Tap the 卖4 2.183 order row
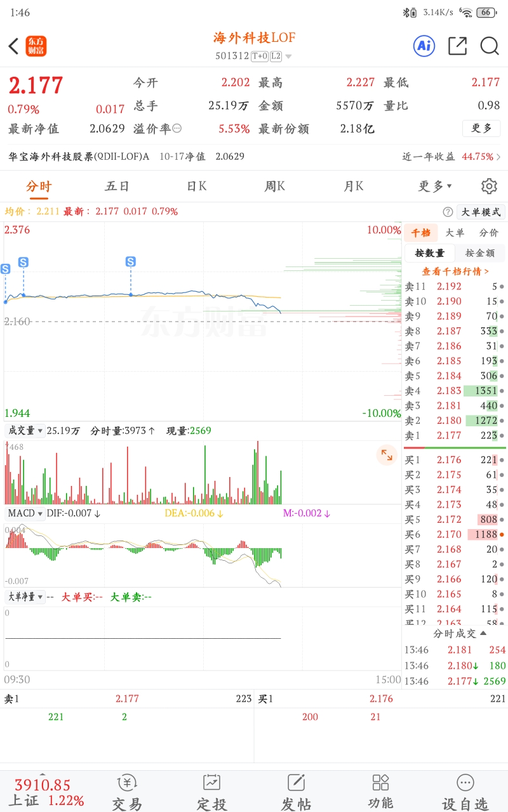The height and width of the screenshot is (812, 508). click(455, 391)
